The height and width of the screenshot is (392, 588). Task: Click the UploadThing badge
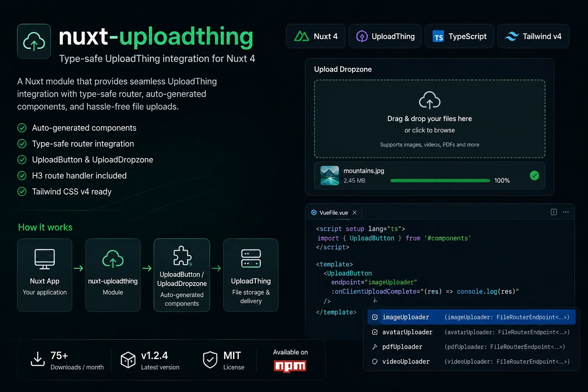[x=385, y=36]
